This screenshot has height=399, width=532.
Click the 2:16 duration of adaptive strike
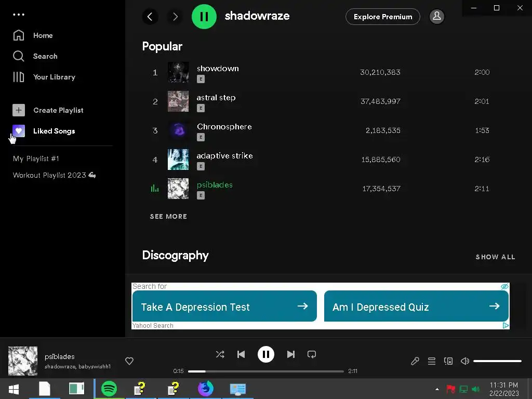[x=482, y=159]
